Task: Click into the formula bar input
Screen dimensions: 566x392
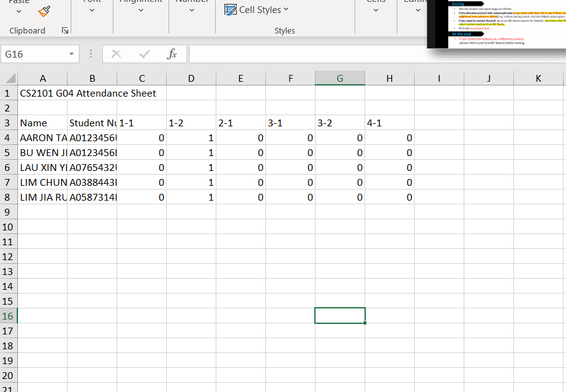Action: 307,54
